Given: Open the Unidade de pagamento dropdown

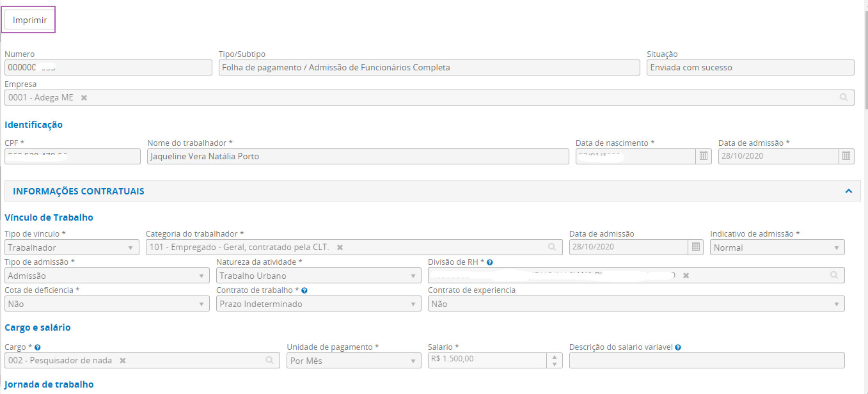Looking at the screenshot, I should click(x=354, y=361).
